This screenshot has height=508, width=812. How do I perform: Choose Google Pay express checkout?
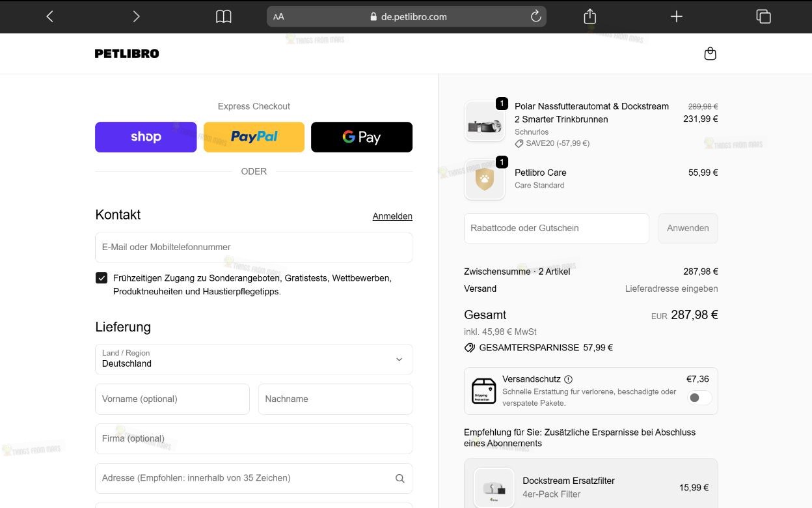click(x=362, y=137)
